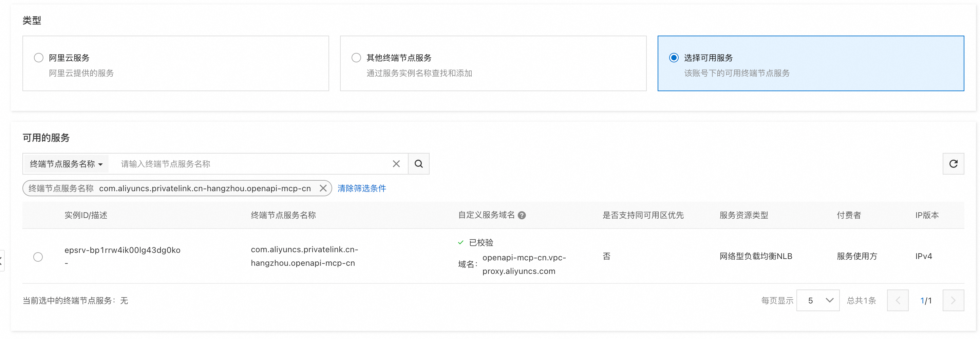The image size is (980, 339).
Task: Select the 其他终端节点服务 radio option
Action: pos(356,58)
